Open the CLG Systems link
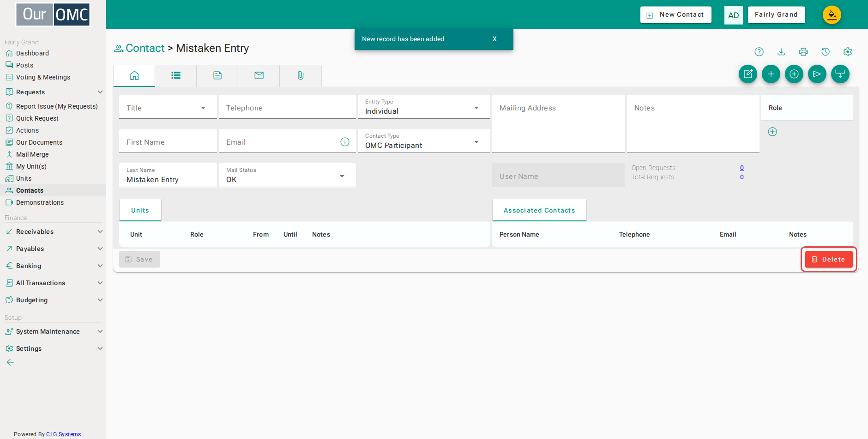Screen dimensions: 868x439 [63, 434]
